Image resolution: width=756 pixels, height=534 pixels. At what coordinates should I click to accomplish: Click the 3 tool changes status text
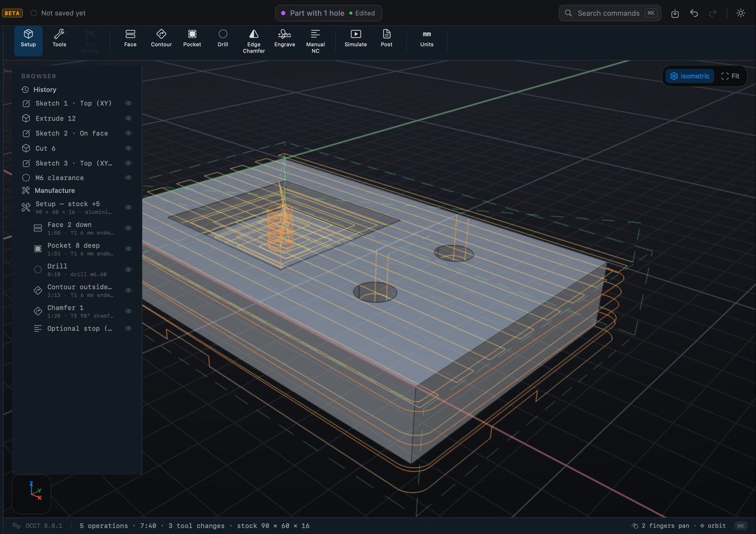click(196, 525)
